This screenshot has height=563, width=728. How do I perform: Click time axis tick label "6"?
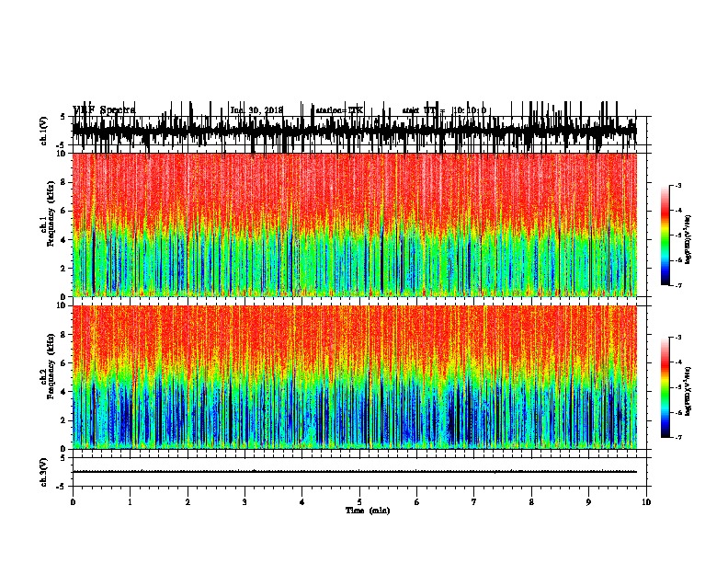tap(416, 502)
